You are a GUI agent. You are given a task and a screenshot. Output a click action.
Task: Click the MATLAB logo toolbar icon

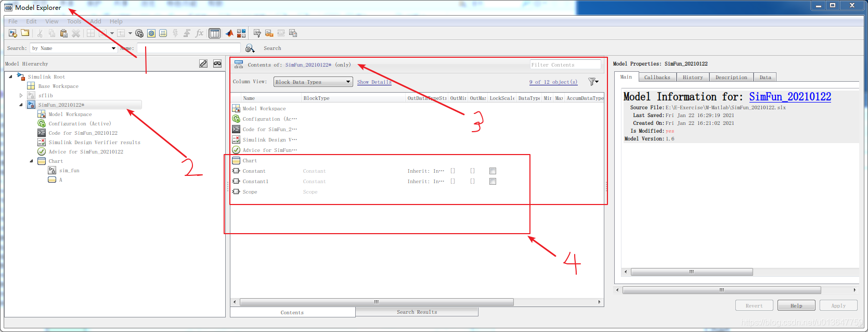coord(229,33)
